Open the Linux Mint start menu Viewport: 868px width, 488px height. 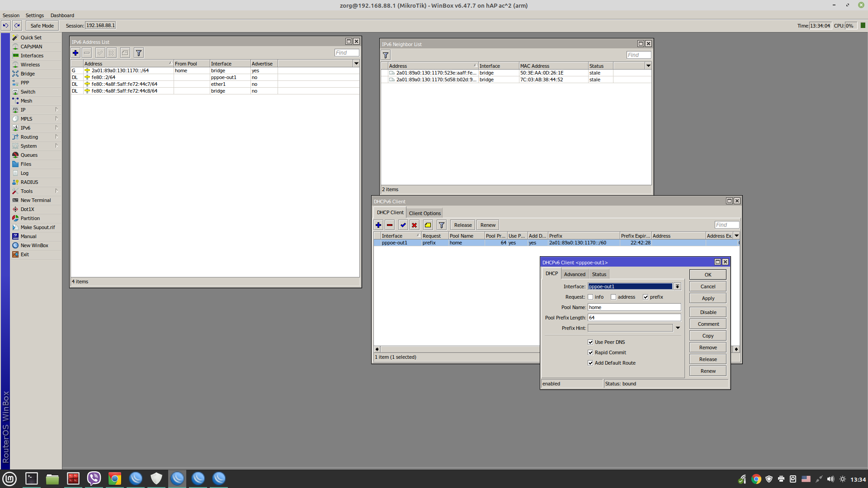tap(9, 478)
